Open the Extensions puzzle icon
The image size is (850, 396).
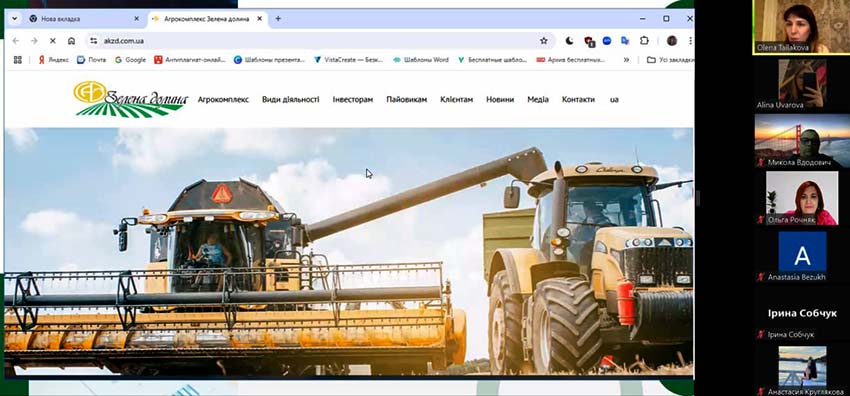[644, 41]
